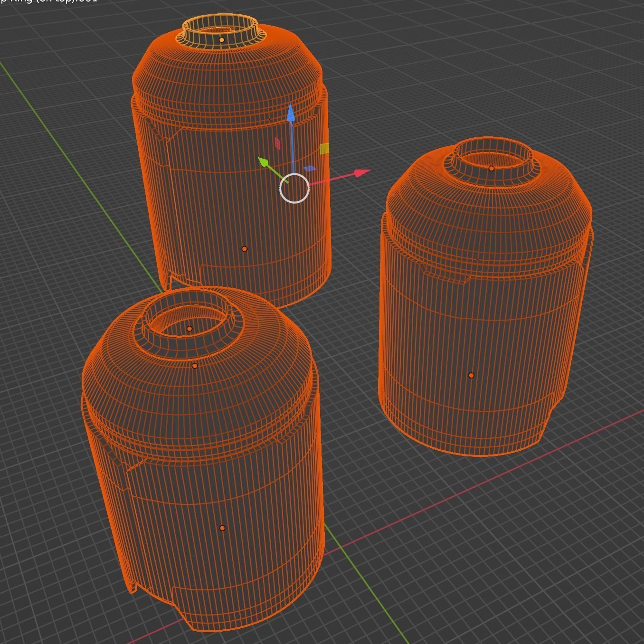Click the origin dot on the front canister's dome
The height and width of the screenshot is (644, 644).
tap(195, 366)
